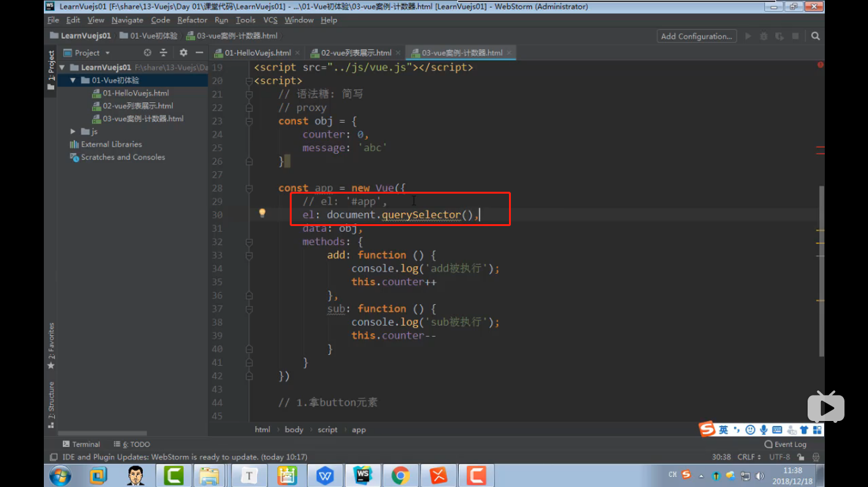Open the File menu

(53, 20)
